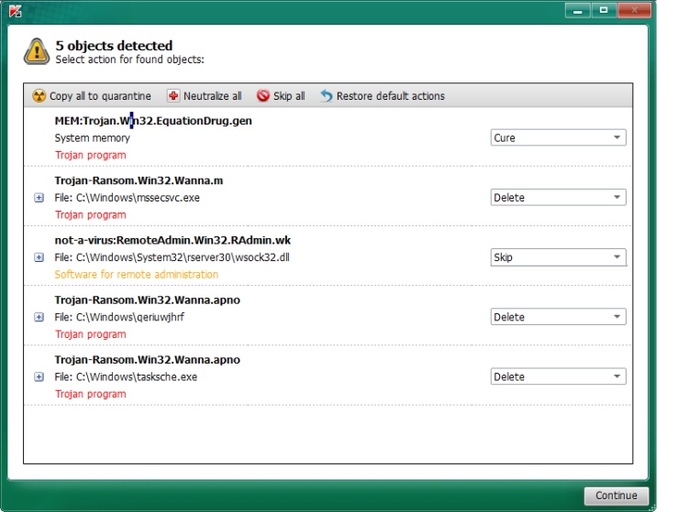
Task: Click the Restore default actions arrow icon
Action: pyautogui.click(x=326, y=96)
